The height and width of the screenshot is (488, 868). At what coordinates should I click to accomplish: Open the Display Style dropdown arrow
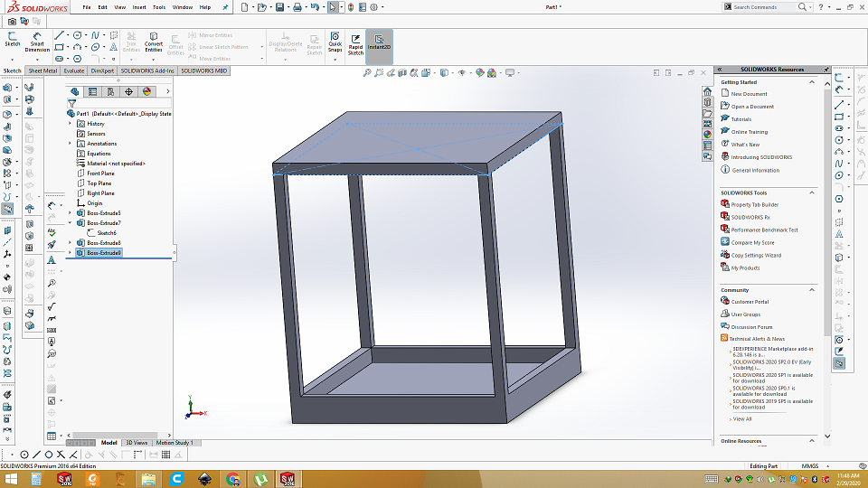click(452, 72)
